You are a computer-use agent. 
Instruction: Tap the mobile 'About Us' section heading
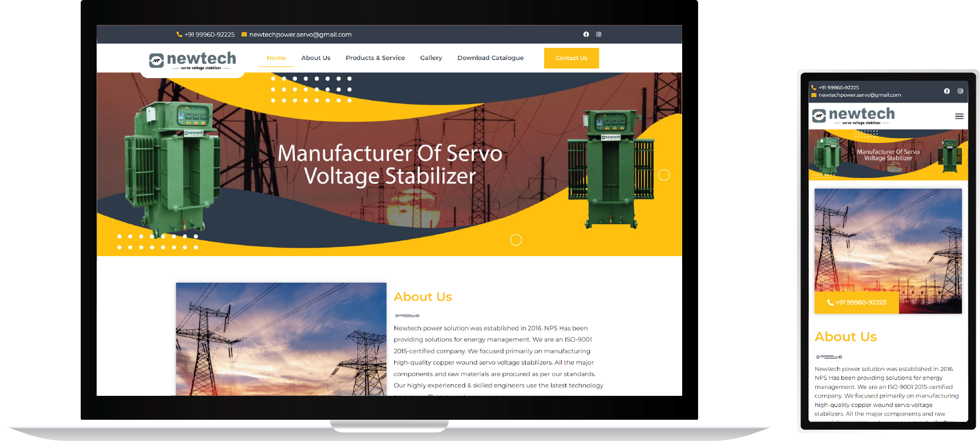[x=846, y=337]
